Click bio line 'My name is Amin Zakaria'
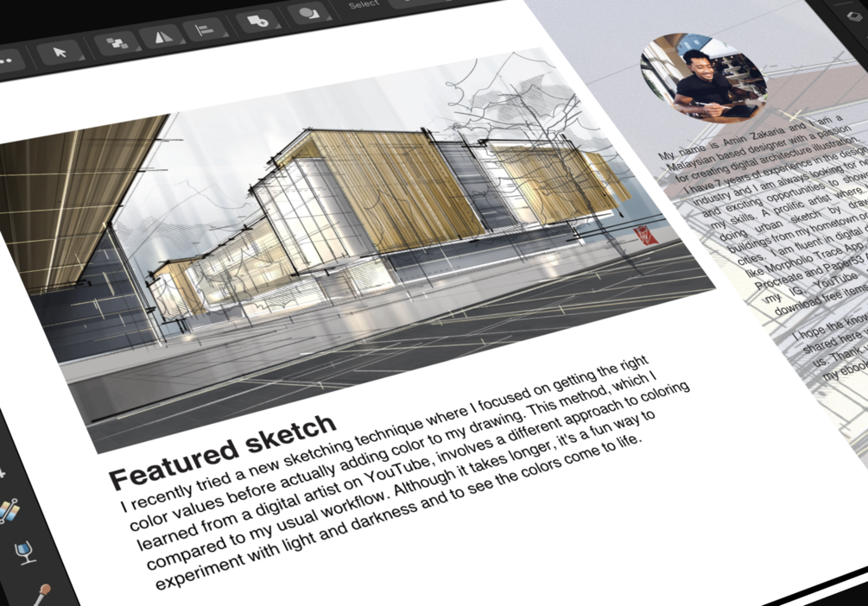Screen dimensions: 868x606 coord(751,136)
